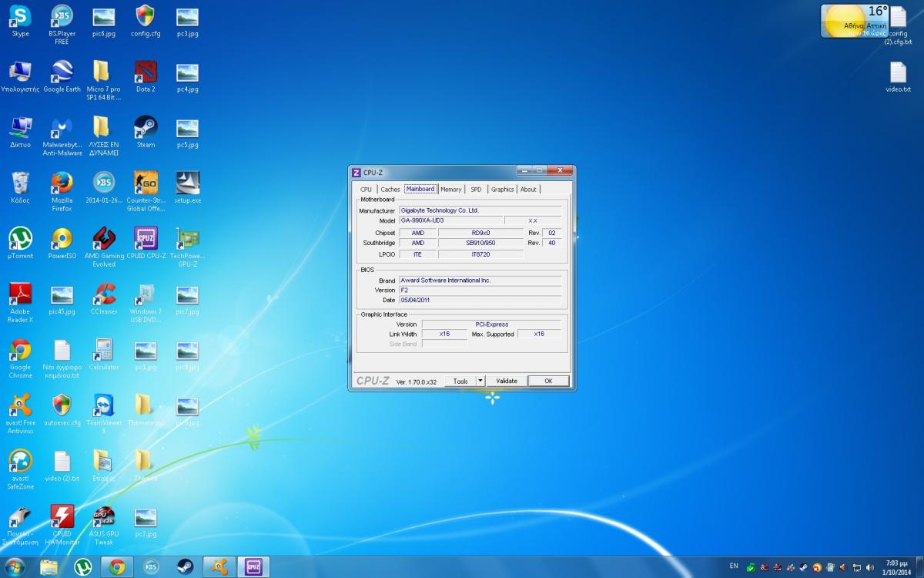Viewport: 924px width, 578px height.
Task: Click the Gigabyte Technology Co. Ltd. manufacturer field
Action: [x=480, y=210]
